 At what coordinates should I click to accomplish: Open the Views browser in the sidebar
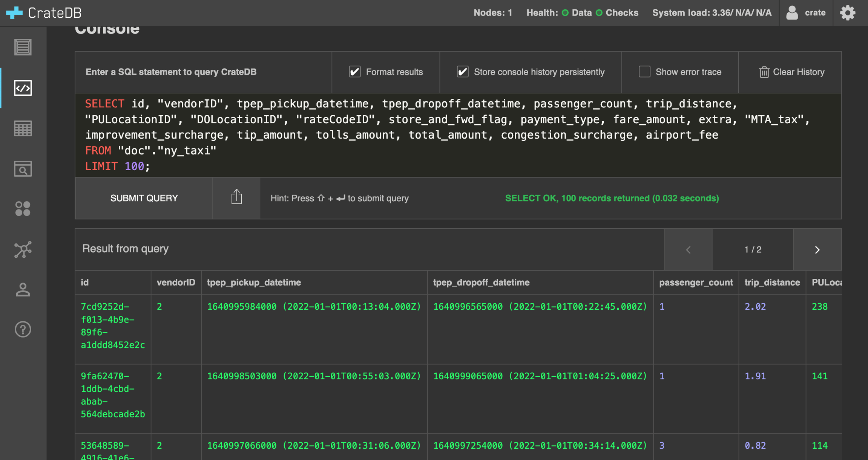pos(23,169)
